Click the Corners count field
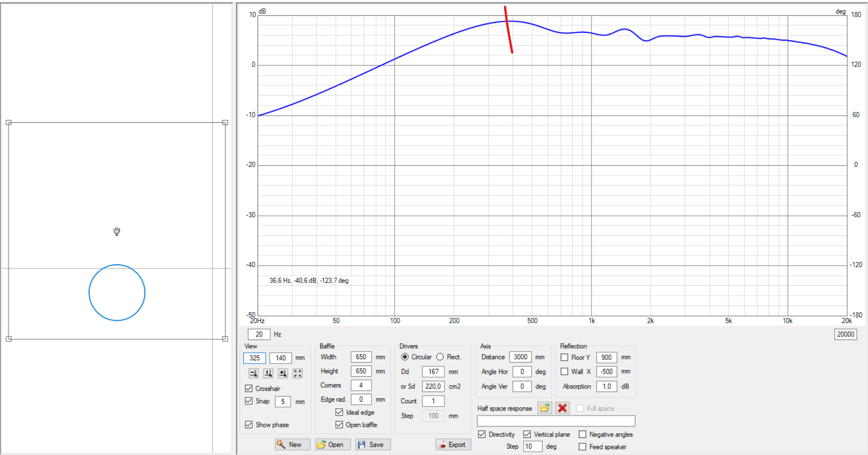 coord(361,385)
